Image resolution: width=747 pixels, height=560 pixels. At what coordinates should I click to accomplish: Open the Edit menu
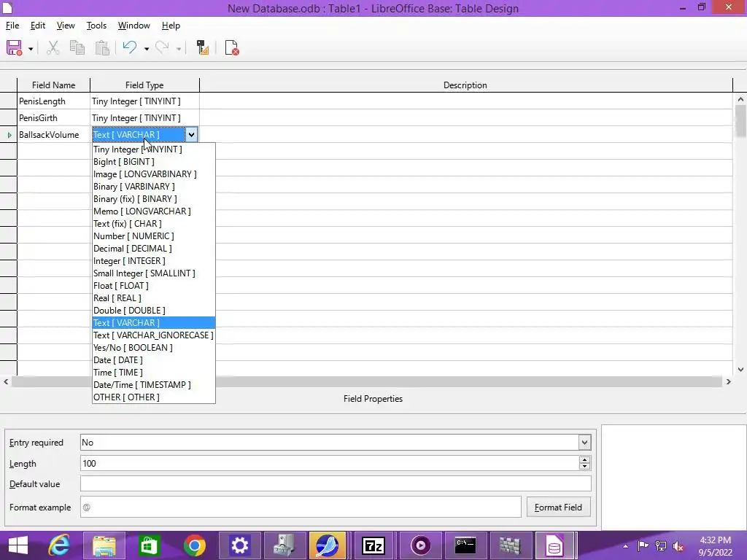[38, 26]
